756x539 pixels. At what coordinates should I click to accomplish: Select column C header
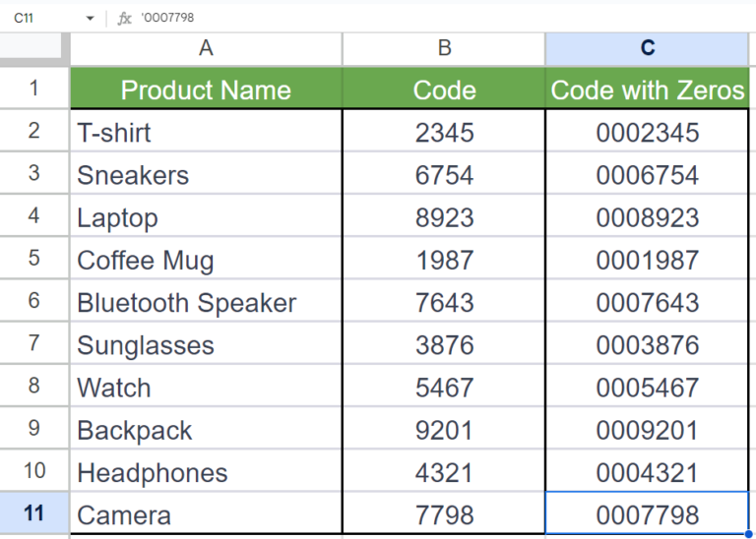click(x=647, y=48)
